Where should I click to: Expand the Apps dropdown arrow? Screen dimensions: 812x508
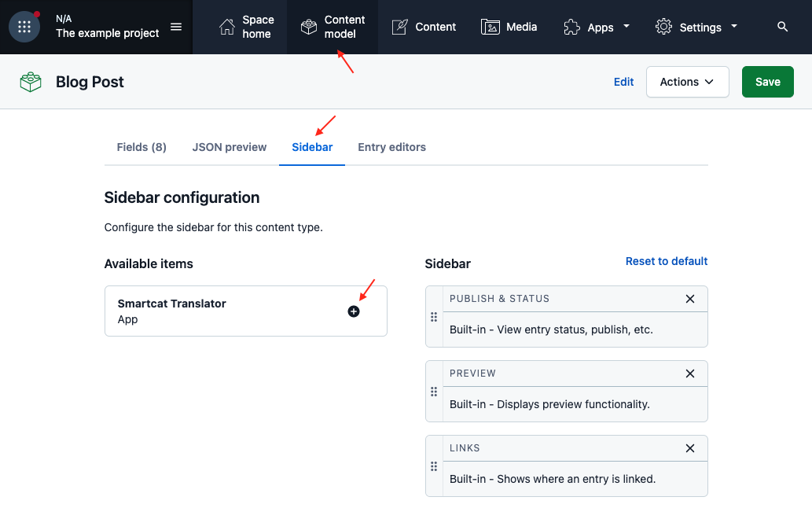626,26
